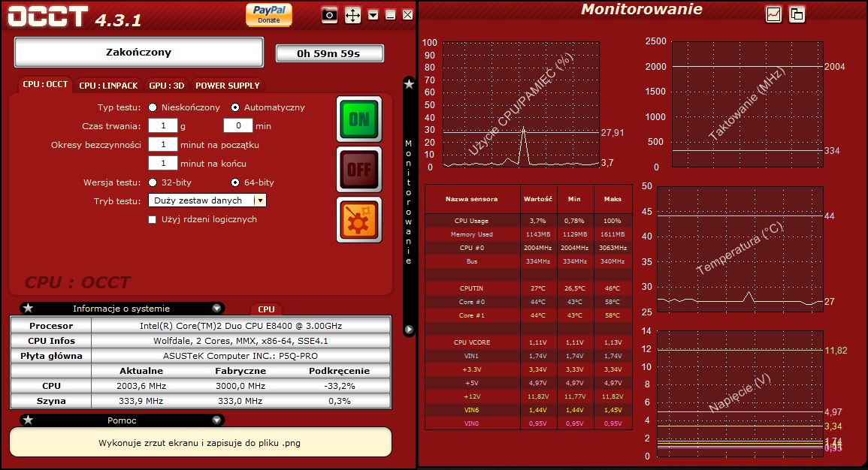
Task: Switch to the CPU : OCCT tab
Action: 45,85
